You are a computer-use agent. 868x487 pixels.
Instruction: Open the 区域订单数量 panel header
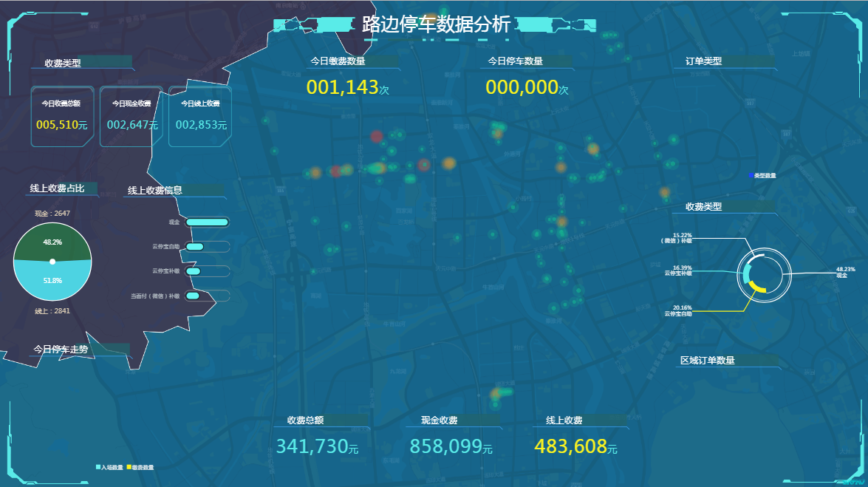pos(708,361)
